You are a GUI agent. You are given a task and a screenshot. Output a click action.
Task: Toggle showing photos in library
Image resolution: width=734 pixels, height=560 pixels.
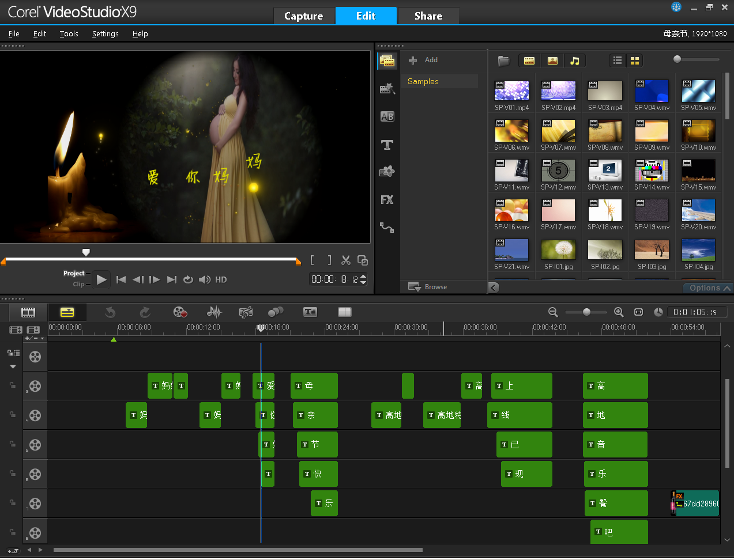pos(552,60)
